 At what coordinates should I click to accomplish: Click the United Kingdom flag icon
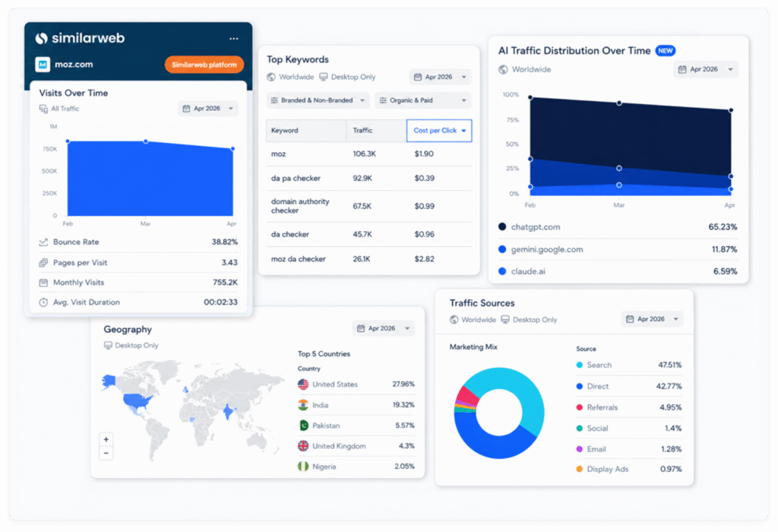tap(303, 445)
